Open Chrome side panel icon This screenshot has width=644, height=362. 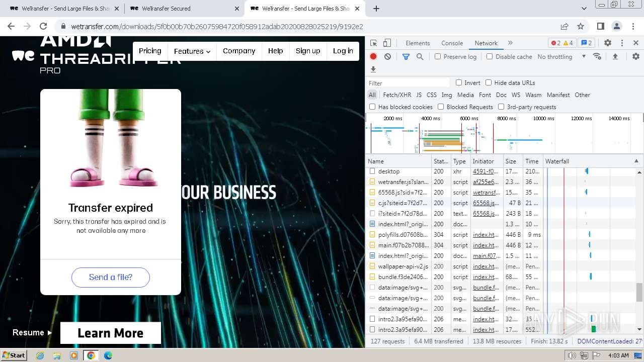[601, 26]
